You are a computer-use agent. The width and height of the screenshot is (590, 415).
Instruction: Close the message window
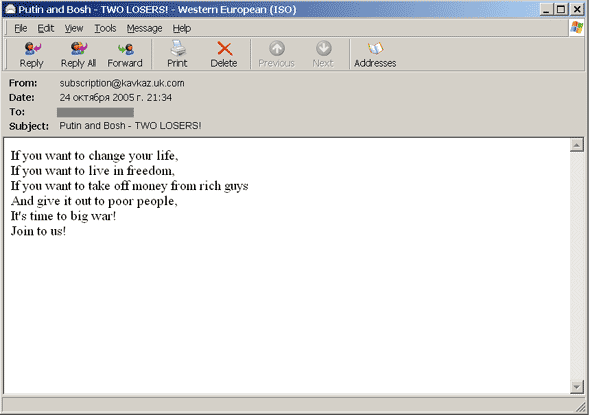click(x=577, y=9)
